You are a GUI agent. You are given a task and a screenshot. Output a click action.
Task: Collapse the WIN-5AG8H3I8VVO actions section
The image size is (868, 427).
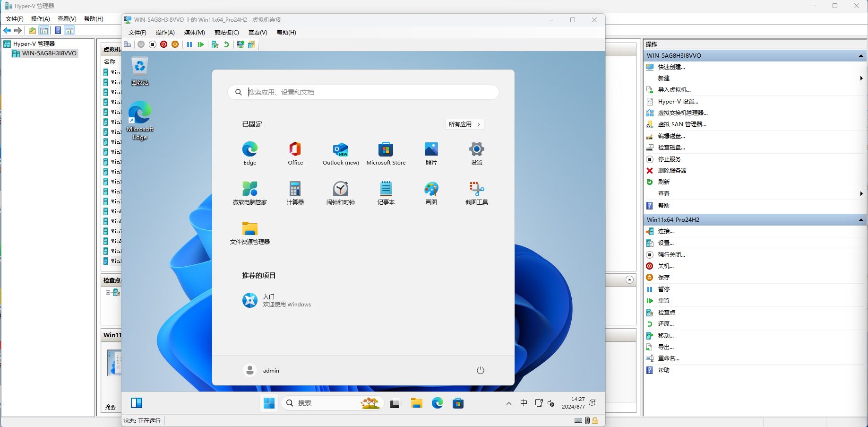click(x=861, y=56)
